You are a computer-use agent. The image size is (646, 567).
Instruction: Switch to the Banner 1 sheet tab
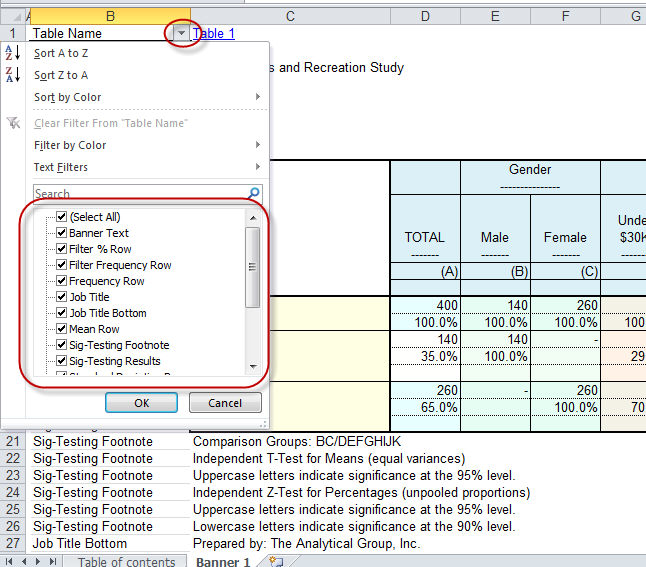point(223,561)
